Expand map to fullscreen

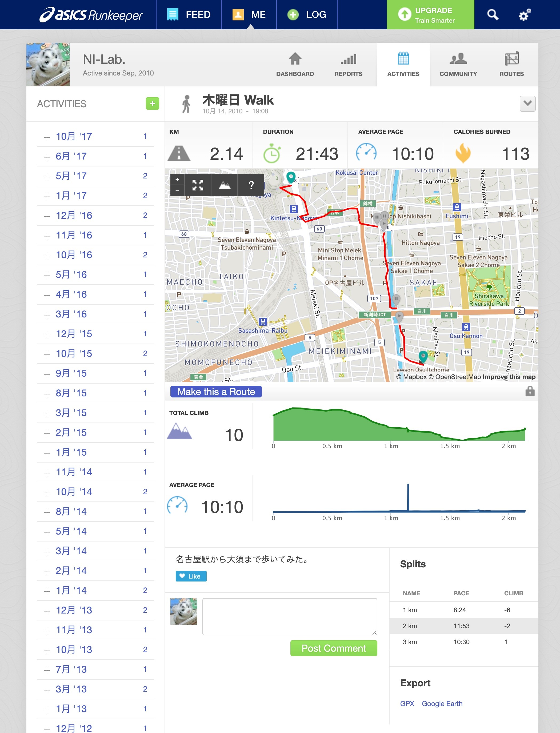tap(198, 185)
